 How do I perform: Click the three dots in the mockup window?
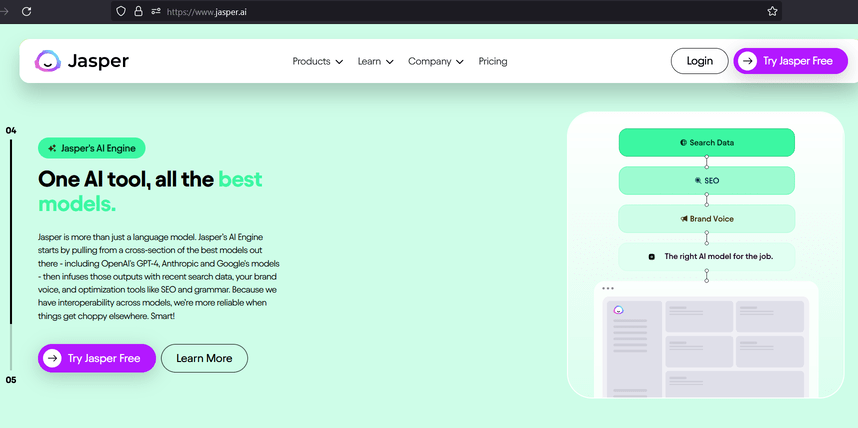[608, 288]
